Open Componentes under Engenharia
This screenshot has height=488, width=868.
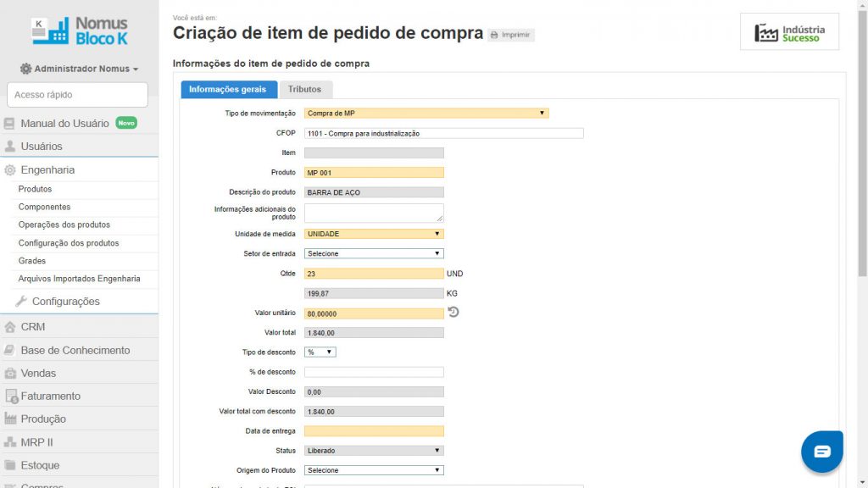[x=45, y=207]
